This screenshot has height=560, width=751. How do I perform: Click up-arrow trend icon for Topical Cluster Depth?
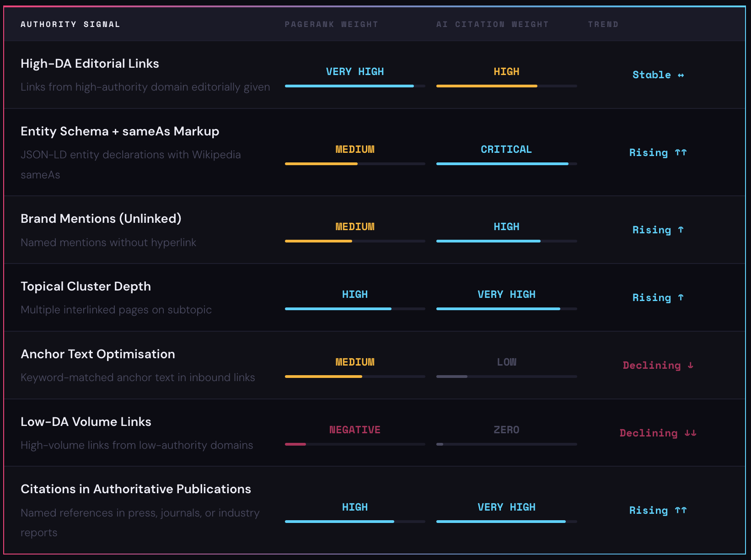681,298
